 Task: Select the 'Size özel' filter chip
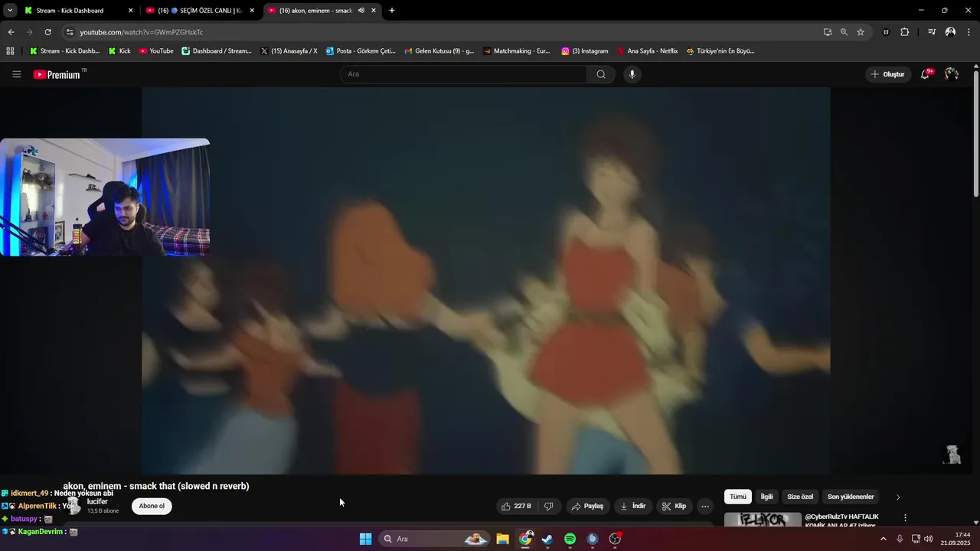click(800, 497)
